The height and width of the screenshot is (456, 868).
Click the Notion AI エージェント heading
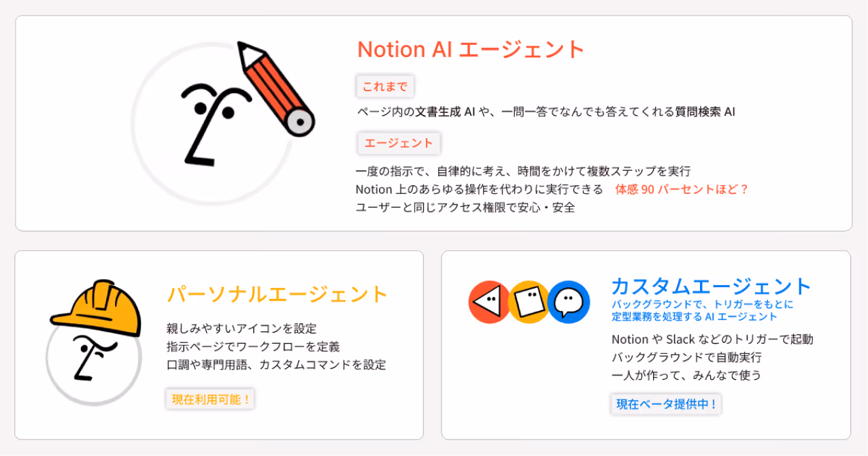pyautogui.click(x=471, y=49)
